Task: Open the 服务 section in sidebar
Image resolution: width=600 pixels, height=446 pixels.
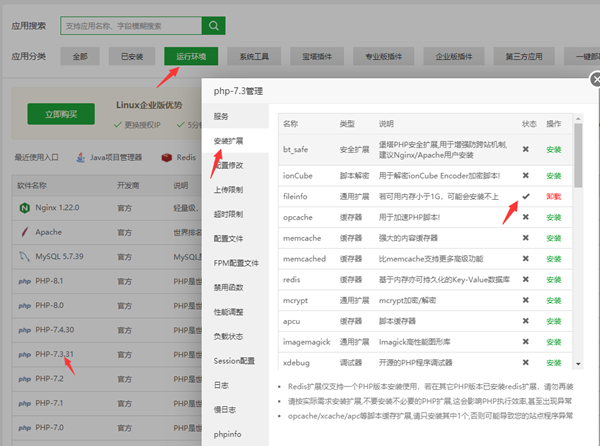Action: 235,116
